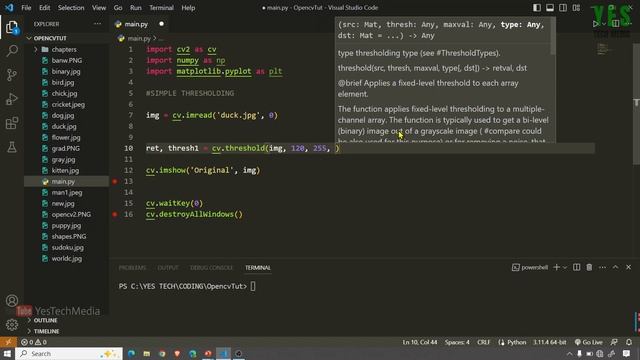Viewport: 640px width, 360px height.
Task: Open Accounts menu in activity bar
Action: 12,301
